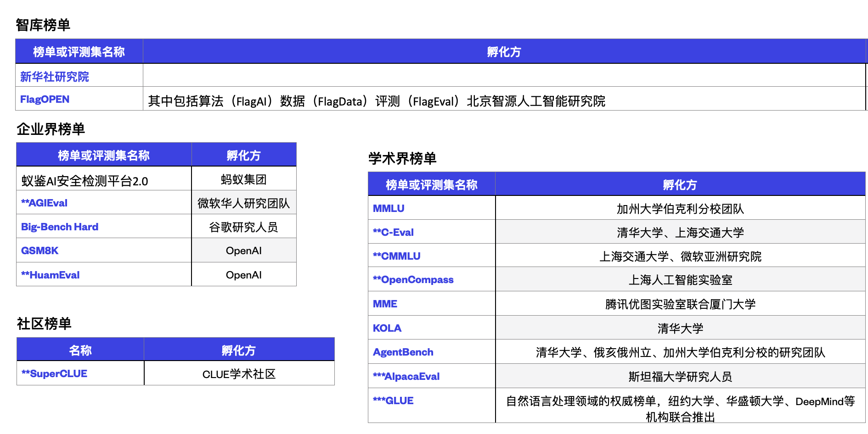Click the **AGIEval link
This screenshot has width=868, height=434.
(44, 203)
